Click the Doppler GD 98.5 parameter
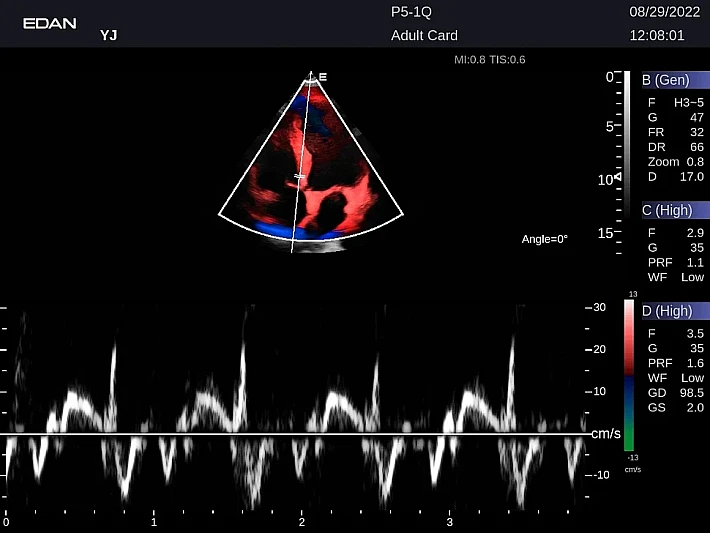Image resolution: width=710 pixels, height=533 pixels. coord(675,393)
